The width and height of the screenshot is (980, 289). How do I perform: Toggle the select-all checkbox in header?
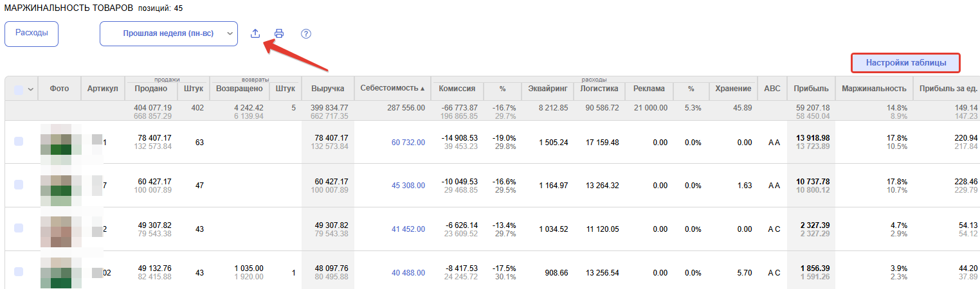[x=19, y=91]
